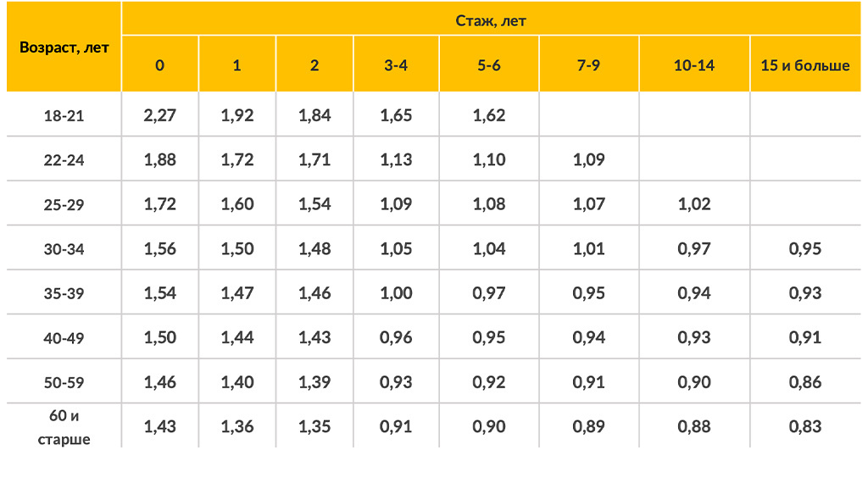The width and height of the screenshot is (868, 489).
Task: Click the 1,01 cell in row 30-34
Action: point(588,249)
